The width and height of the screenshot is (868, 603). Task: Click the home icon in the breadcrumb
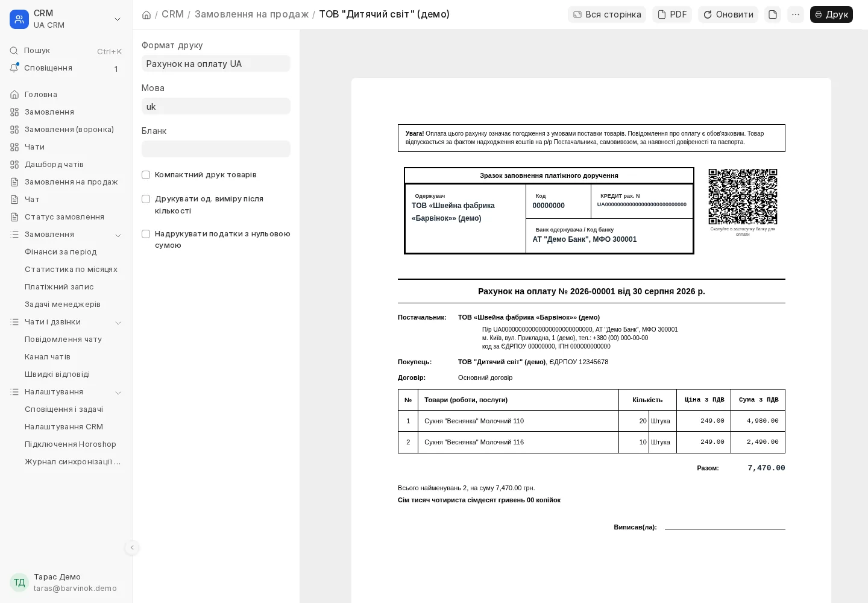pyautogui.click(x=146, y=14)
